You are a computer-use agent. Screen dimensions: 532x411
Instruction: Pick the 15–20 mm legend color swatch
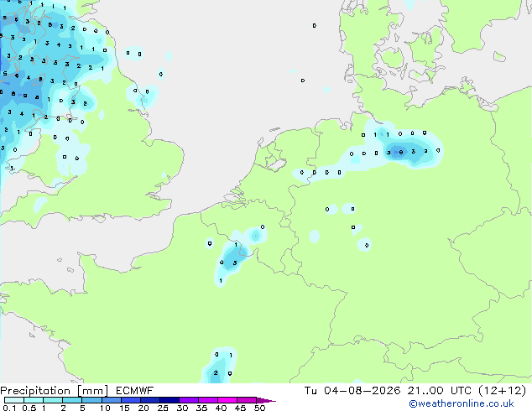[x=131, y=400]
